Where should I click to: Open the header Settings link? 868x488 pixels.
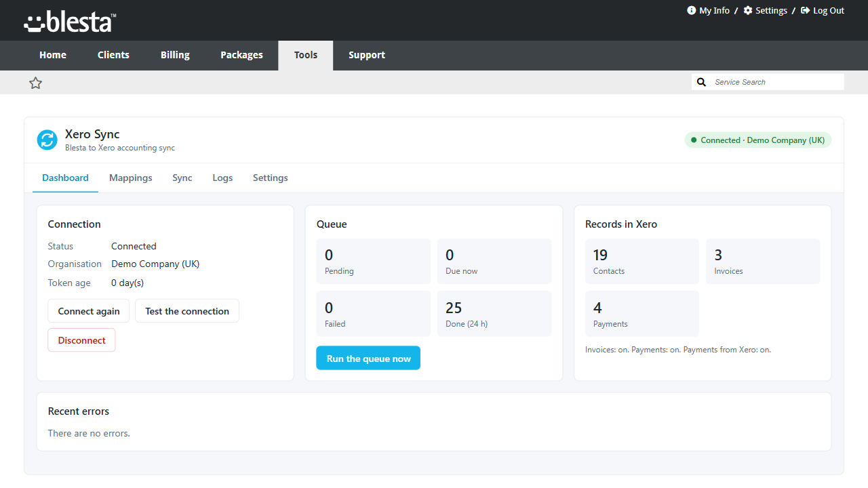(771, 10)
